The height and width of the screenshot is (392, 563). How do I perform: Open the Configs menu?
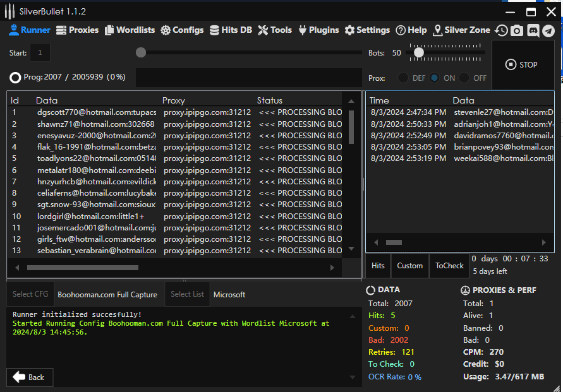click(182, 30)
